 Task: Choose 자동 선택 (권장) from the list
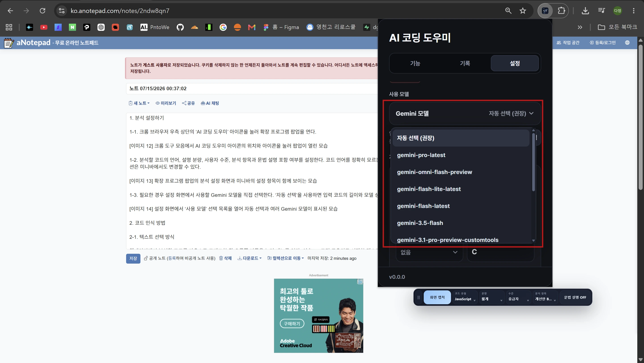click(461, 138)
